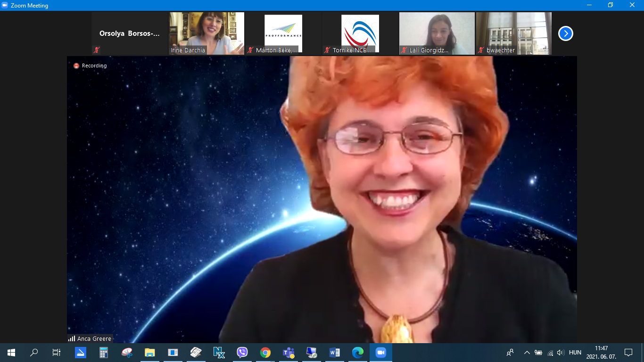Open Microsoft Word from the taskbar
The height and width of the screenshot is (362, 644).
pyautogui.click(x=335, y=353)
